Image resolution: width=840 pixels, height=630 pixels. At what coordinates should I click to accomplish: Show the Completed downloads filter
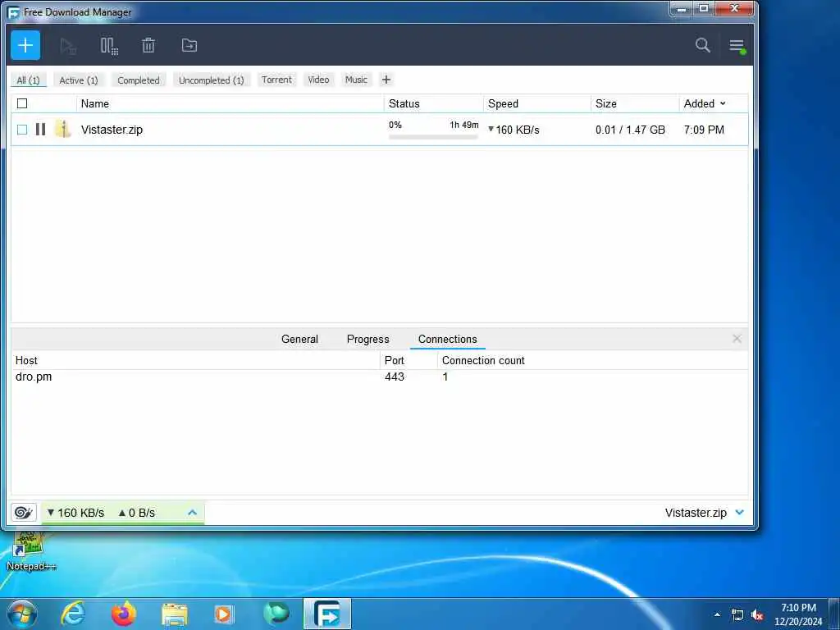(139, 80)
